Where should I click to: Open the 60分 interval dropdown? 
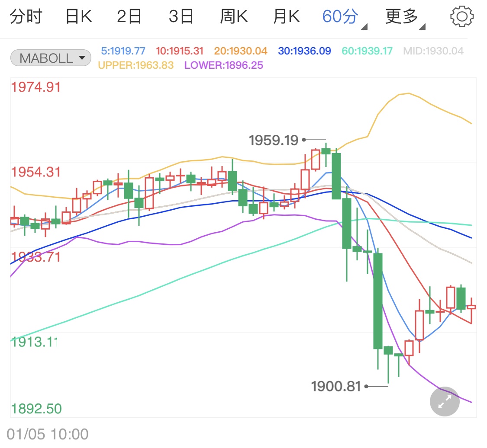[345, 17]
